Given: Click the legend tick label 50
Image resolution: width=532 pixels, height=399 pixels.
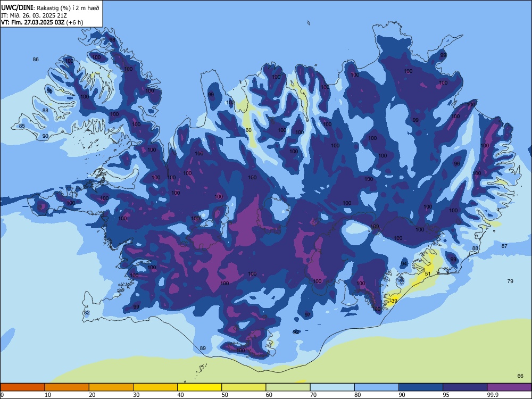Looking at the screenshot, I should point(225,395).
